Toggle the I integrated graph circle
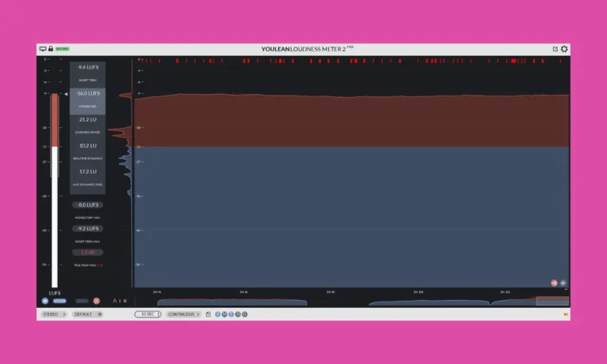Screen dimensions: 607x364 (x=231, y=314)
